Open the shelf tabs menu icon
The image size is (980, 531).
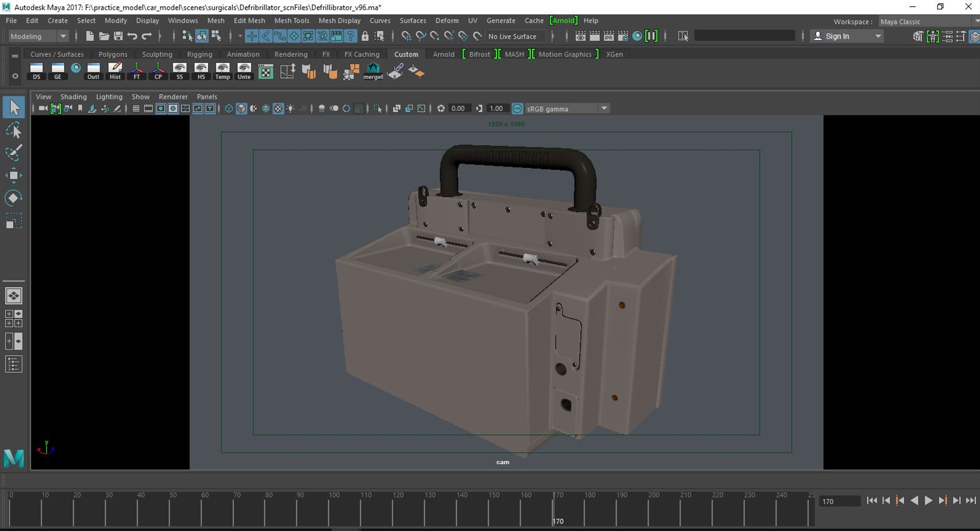click(x=15, y=56)
